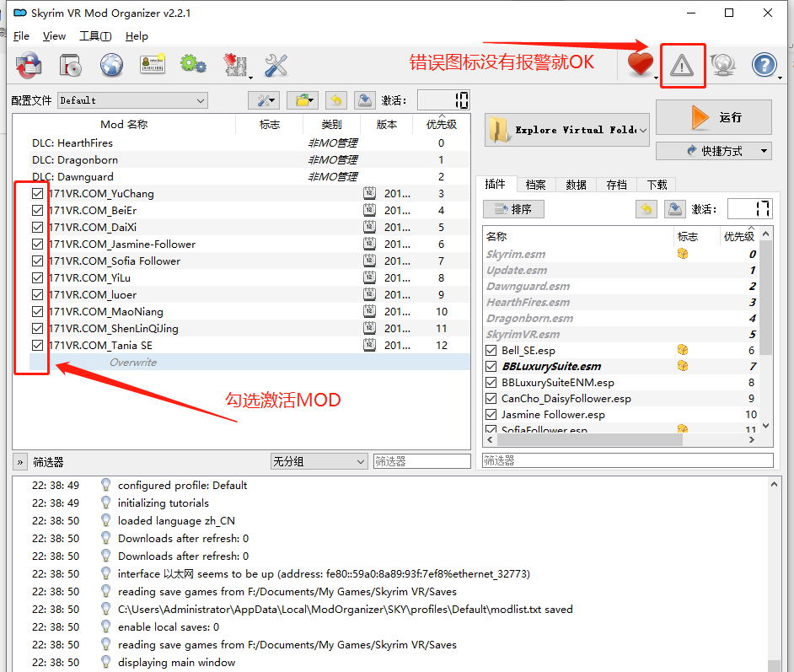The width and height of the screenshot is (794, 672).
Task: Click the plugin 筛选器 filter input field
Action: tap(627, 461)
